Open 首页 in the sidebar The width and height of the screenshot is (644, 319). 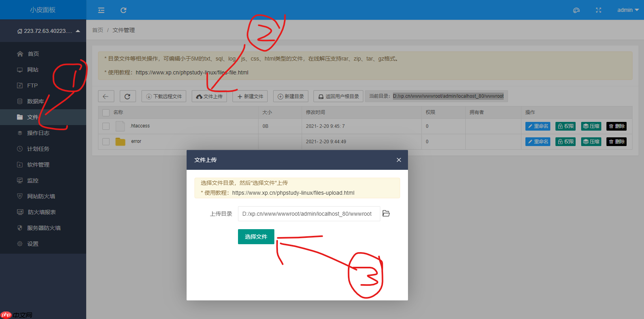click(x=43, y=54)
